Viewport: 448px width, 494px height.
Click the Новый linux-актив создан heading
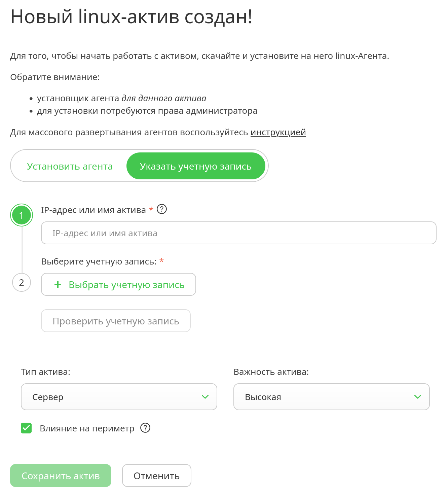[x=132, y=16]
